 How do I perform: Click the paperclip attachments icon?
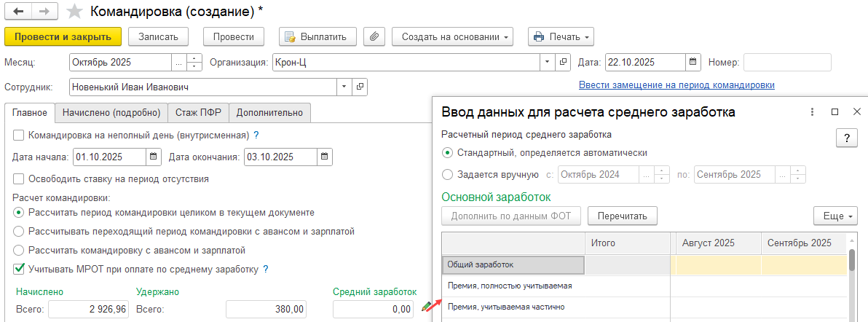pyautogui.click(x=374, y=36)
